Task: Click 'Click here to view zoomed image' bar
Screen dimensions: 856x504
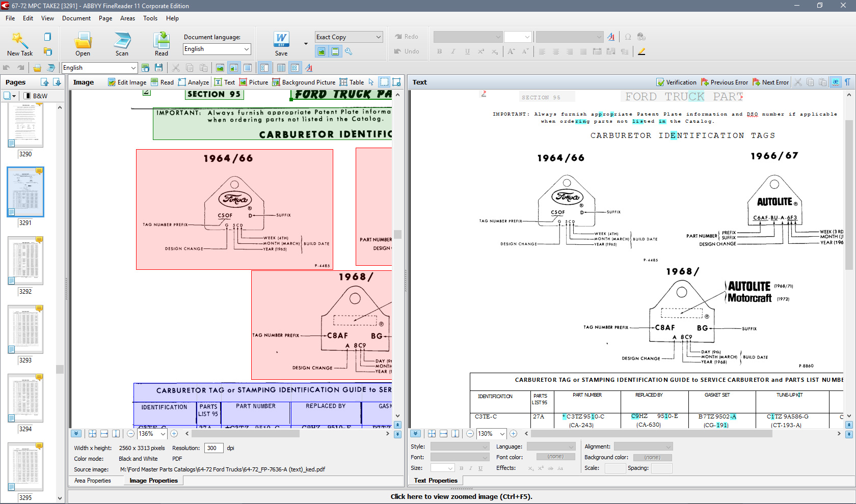Action: click(461, 497)
